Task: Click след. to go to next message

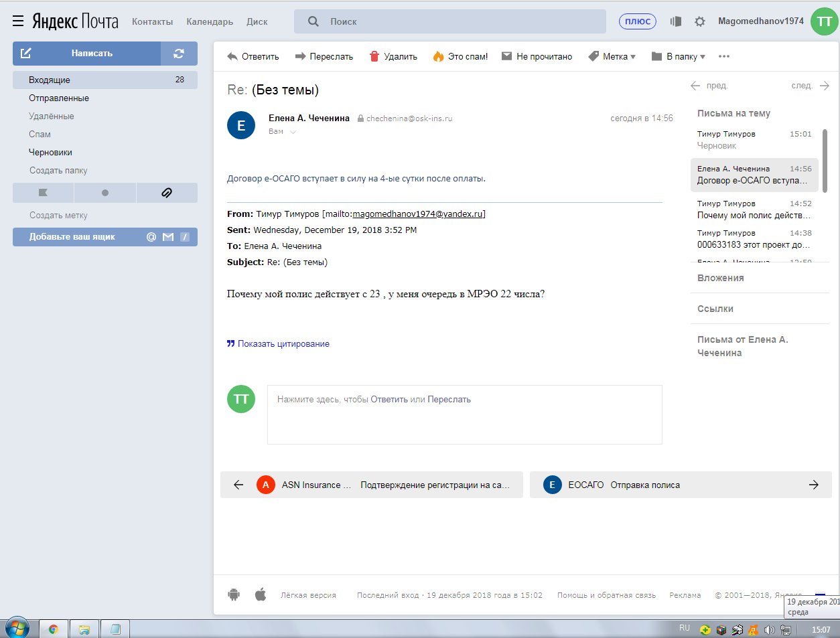Action: [x=811, y=86]
